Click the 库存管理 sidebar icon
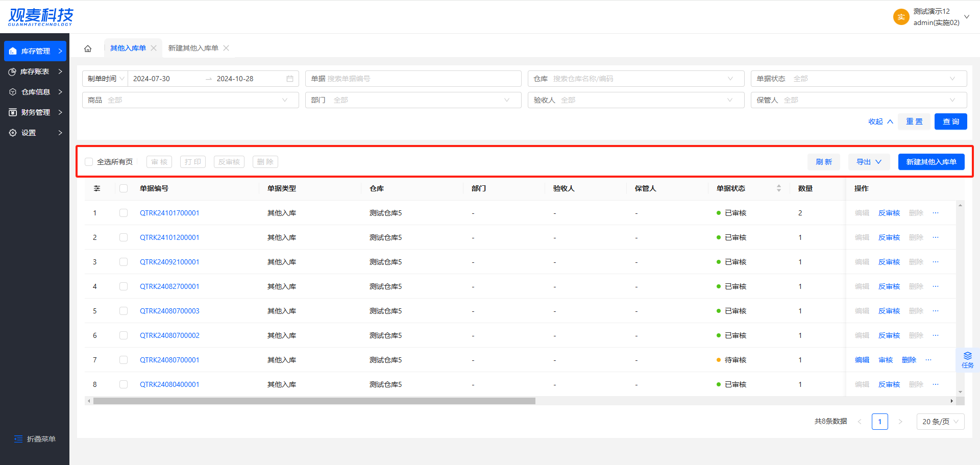 [13, 51]
